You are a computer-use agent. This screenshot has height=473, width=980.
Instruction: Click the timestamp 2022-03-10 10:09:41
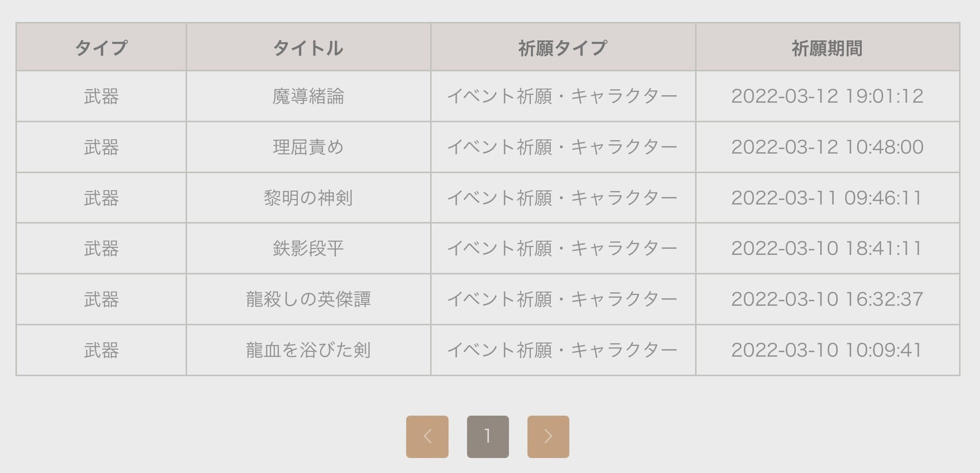827,349
